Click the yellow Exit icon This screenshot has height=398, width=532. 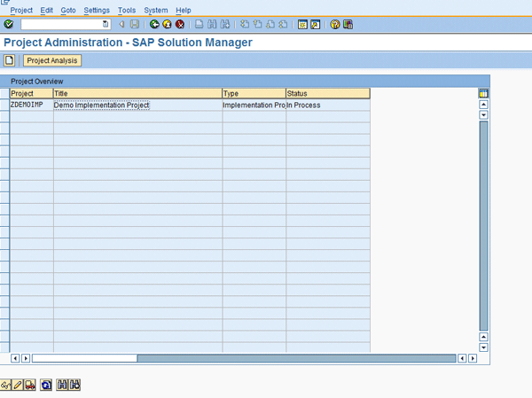point(167,24)
